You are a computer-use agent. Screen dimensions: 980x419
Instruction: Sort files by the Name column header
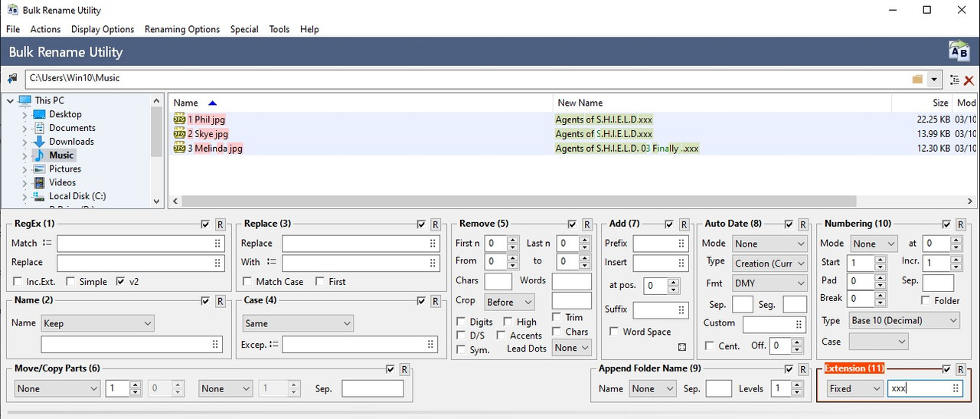pos(360,103)
